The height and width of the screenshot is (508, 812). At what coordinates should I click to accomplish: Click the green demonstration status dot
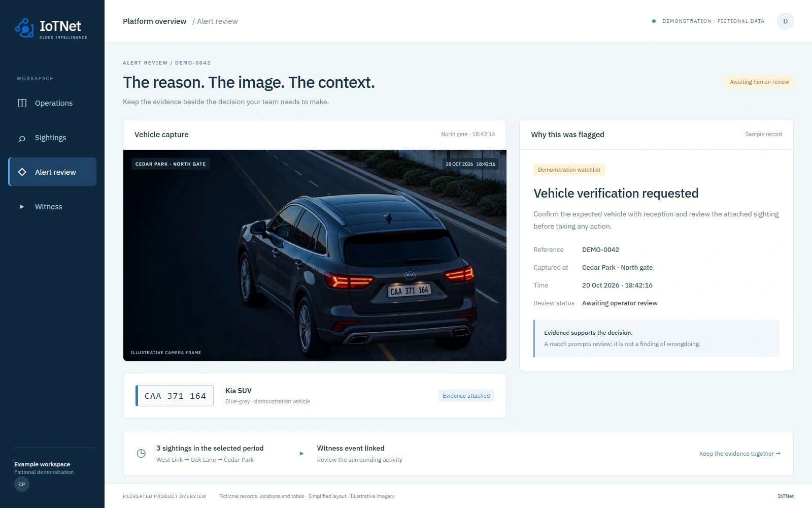click(x=654, y=21)
